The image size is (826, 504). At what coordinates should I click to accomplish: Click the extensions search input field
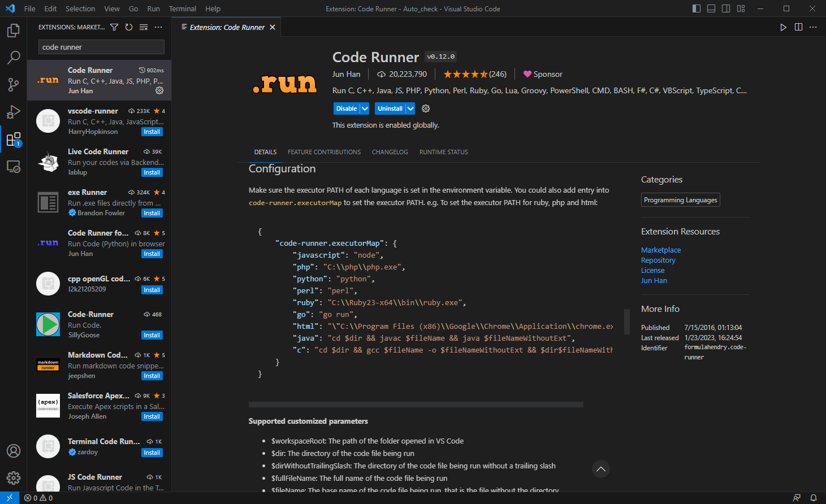pos(101,47)
